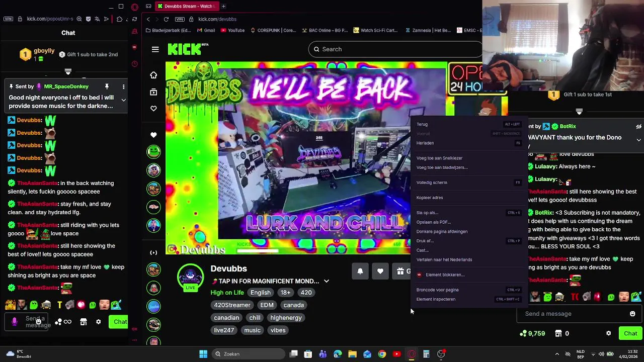Click MR_SpaceDonkey username in pinned message

(66, 86)
